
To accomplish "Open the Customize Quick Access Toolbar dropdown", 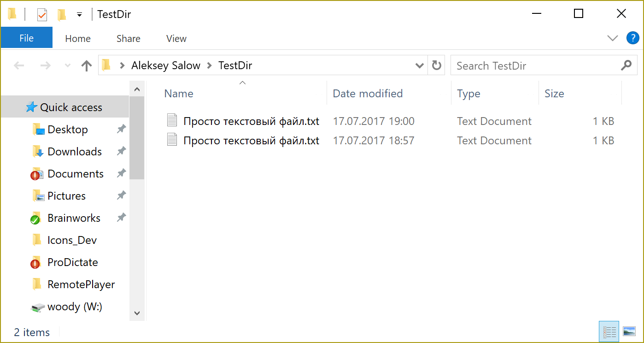I will 79,15.
